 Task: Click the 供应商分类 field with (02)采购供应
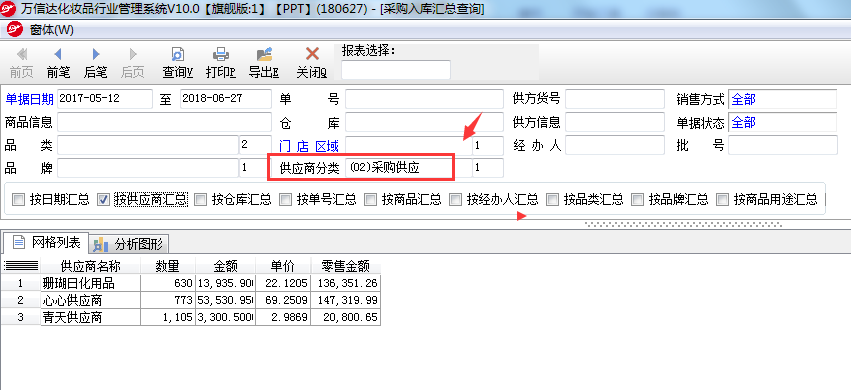click(x=409, y=168)
